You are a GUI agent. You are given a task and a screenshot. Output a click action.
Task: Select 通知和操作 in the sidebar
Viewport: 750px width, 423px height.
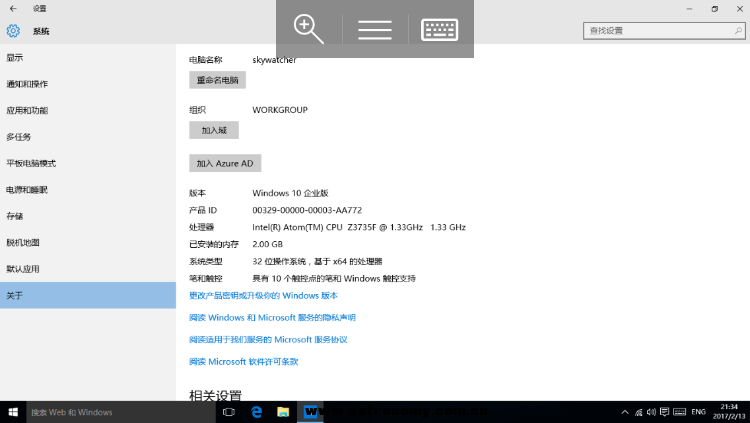(88, 84)
